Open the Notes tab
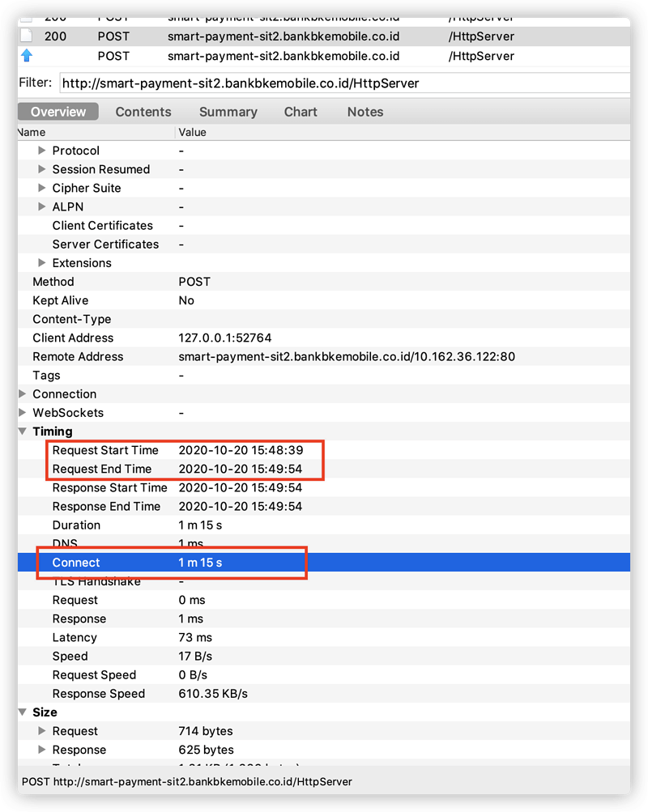Viewport: 648px width, 812px height. pyautogui.click(x=365, y=112)
